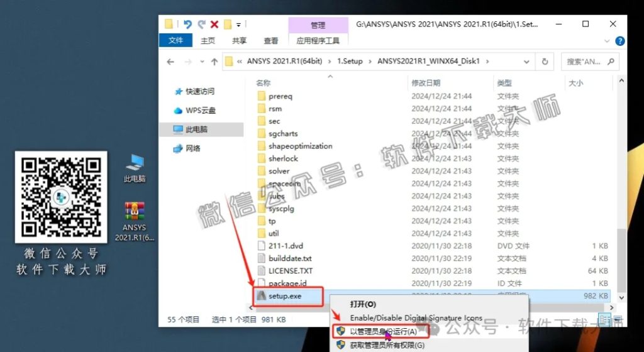The width and height of the screenshot is (644, 352).
Task: Click the blue help question mark icon
Action: (x=619, y=41)
